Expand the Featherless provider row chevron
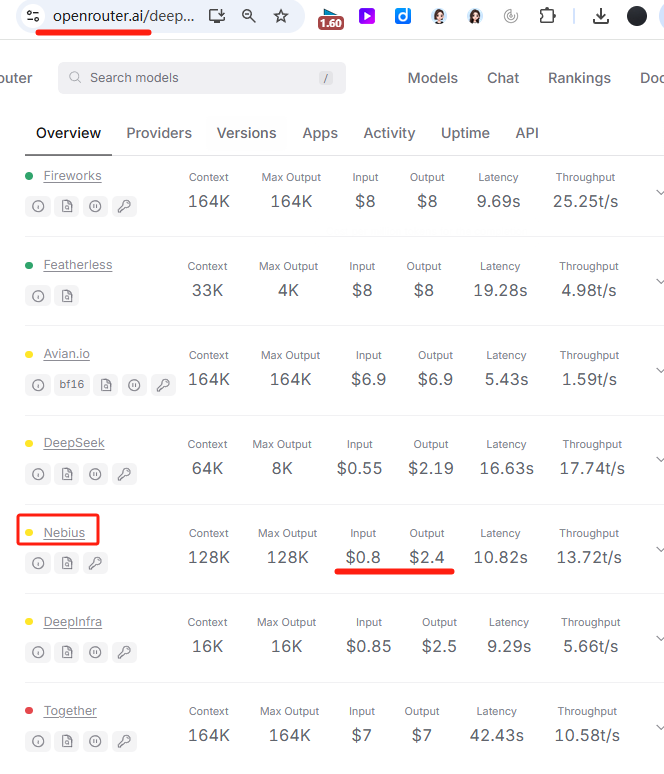 (660, 281)
